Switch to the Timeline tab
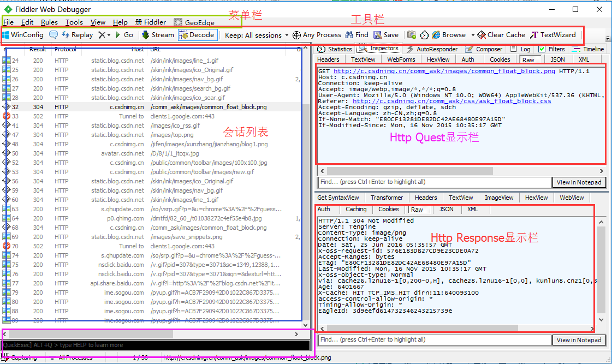This screenshot has width=612, height=364. tap(588, 49)
